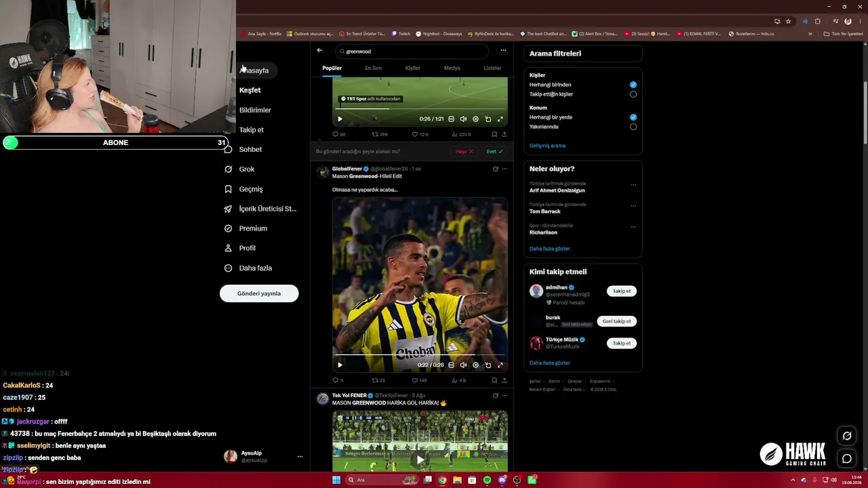Click the Windows Start button
This screenshot has width=868, height=488.
pos(336,481)
